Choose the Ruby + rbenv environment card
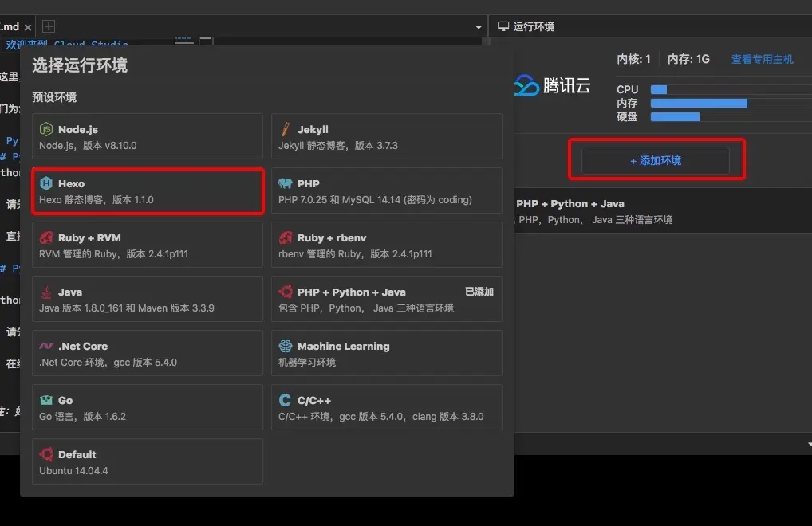This screenshot has width=812, height=526. (387, 245)
